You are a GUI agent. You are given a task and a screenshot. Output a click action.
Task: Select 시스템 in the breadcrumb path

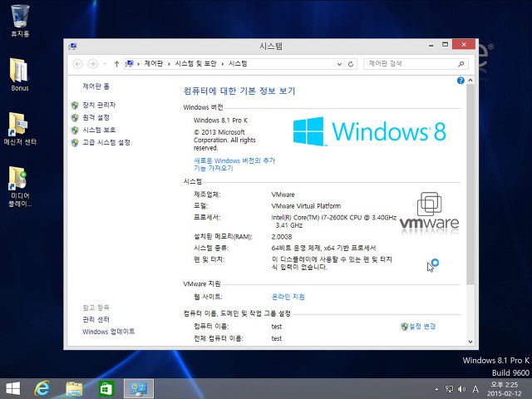tap(238, 63)
